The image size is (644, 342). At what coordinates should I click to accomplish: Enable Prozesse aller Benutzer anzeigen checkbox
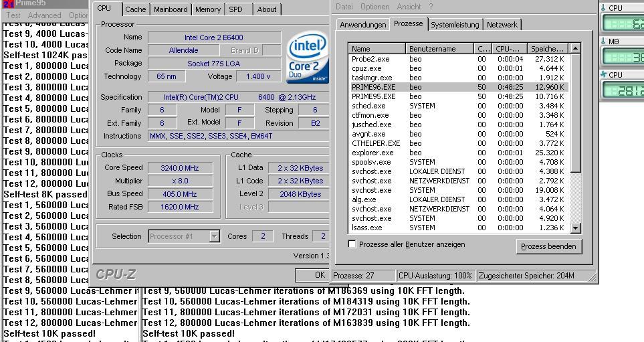coord(352,244)
